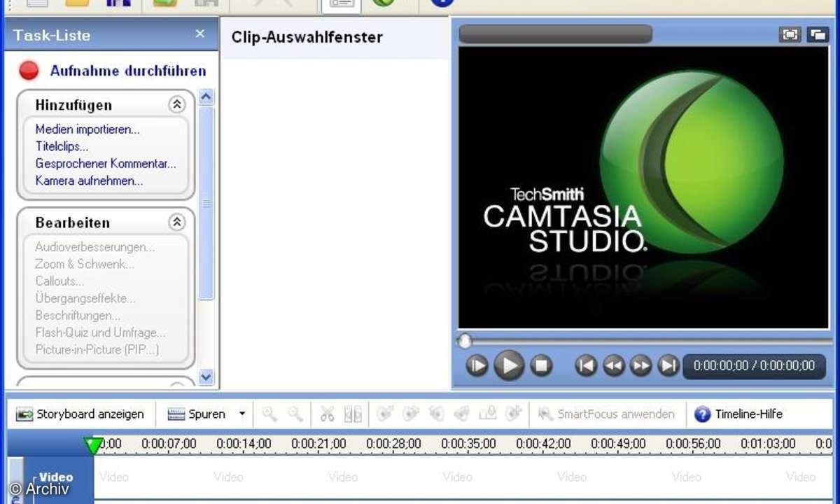The image size is (840, 504).
Task: Cut selection with scissors icon
Action: 327,414
